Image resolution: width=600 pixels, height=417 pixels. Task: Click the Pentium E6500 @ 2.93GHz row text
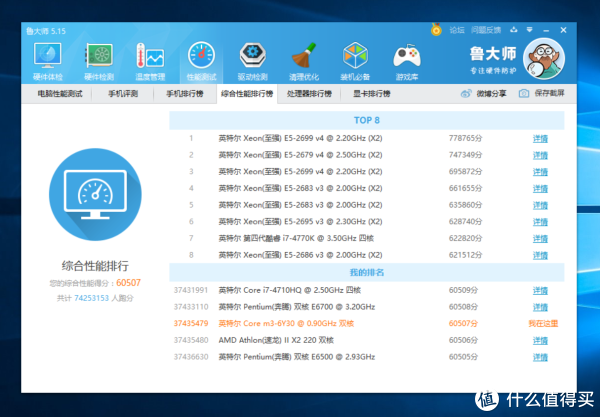point(297,357)
